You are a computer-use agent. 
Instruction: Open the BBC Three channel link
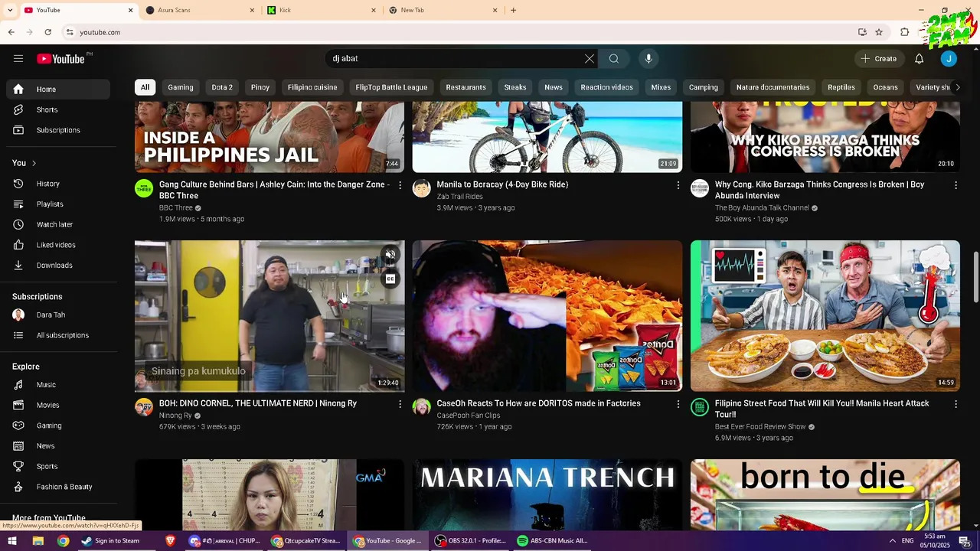pos(176,208)
